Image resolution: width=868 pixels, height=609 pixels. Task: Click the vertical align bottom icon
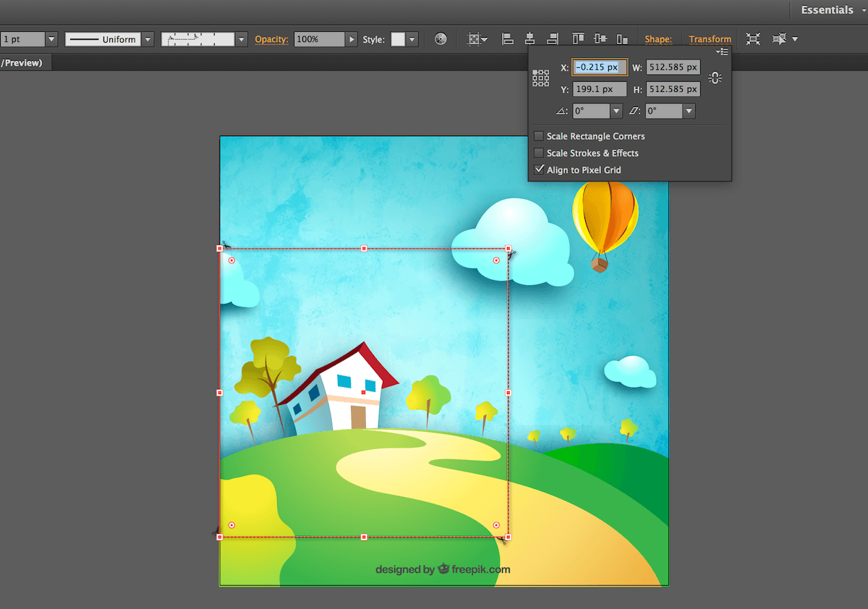point(622,39)
